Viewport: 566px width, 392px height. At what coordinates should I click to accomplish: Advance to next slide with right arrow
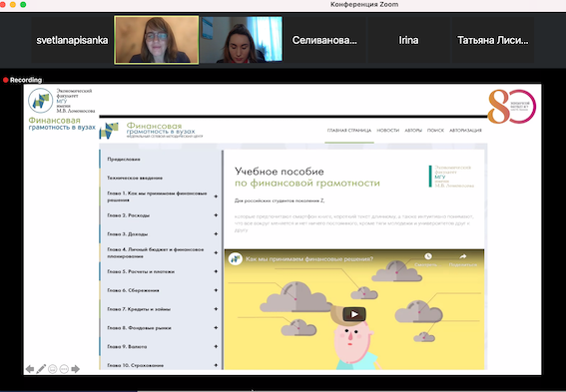point(76,369)
